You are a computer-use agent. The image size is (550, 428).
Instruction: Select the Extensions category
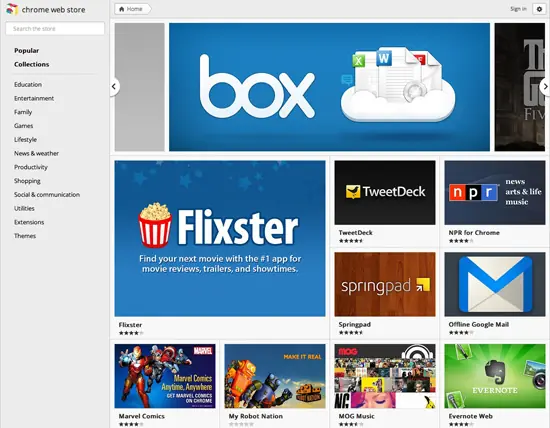tap(29, 222)
